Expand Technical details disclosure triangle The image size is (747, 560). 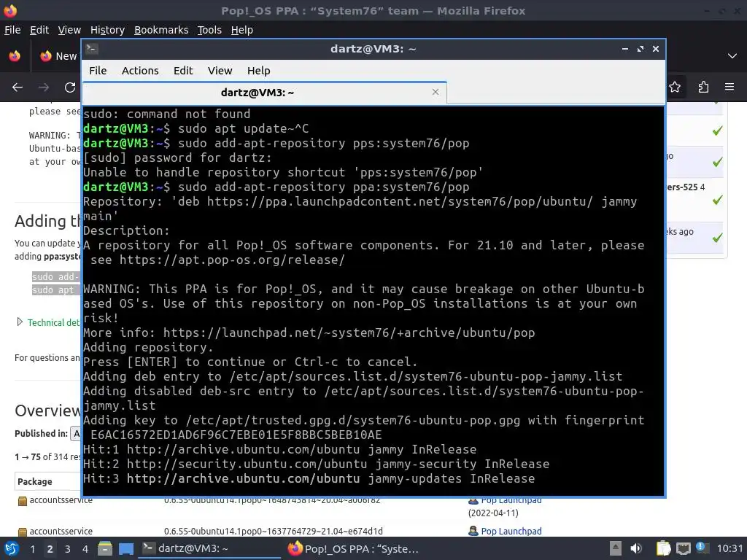[20, 322]
